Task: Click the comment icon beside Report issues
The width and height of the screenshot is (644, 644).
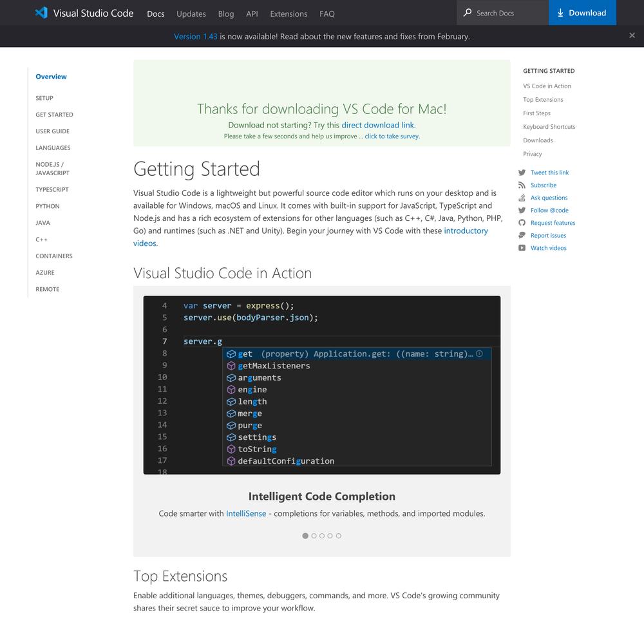Action: [x=522, y=235]
